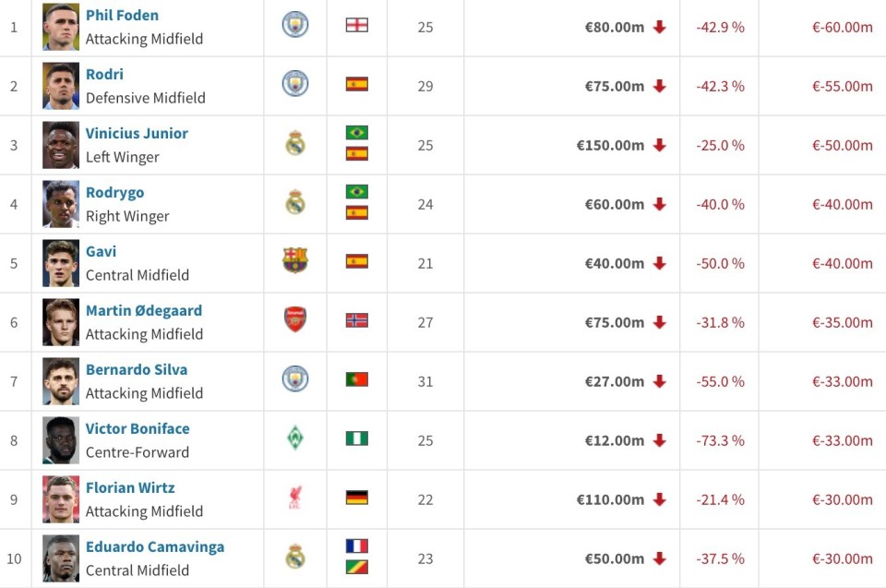886x588 pixels.
Task: Click Florian Wirtz's market value €110.00m
Action: click(x=610, y=499)
